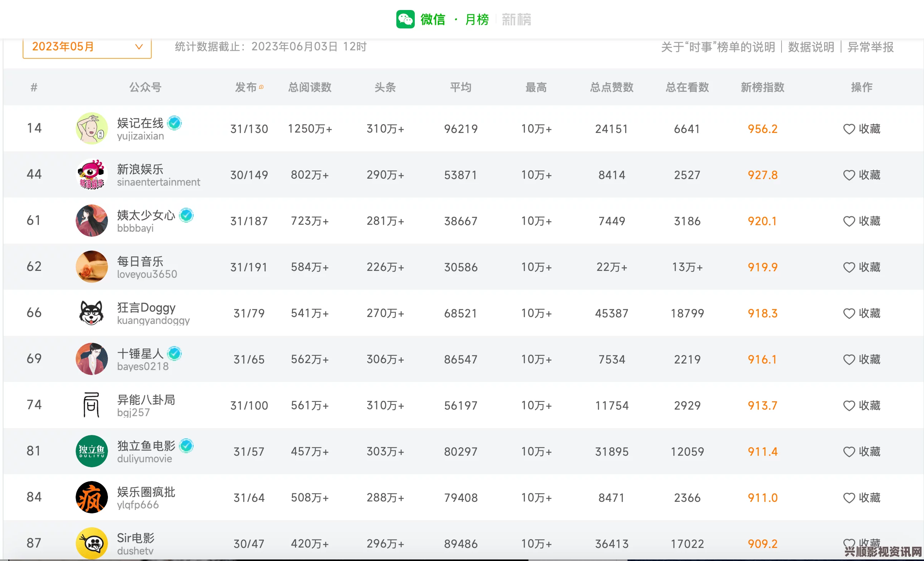The height and width of the screenshot is (561, 924).
Task: Click the 22万+ likes cell for 每日音乐
Action: (x=612, y=267)
